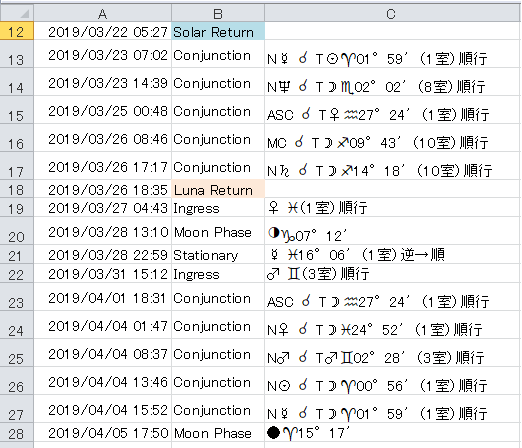Click cell 2019/04/04 01:47
Viewport: 522px width, 448px height.
(x=102, y=325)
